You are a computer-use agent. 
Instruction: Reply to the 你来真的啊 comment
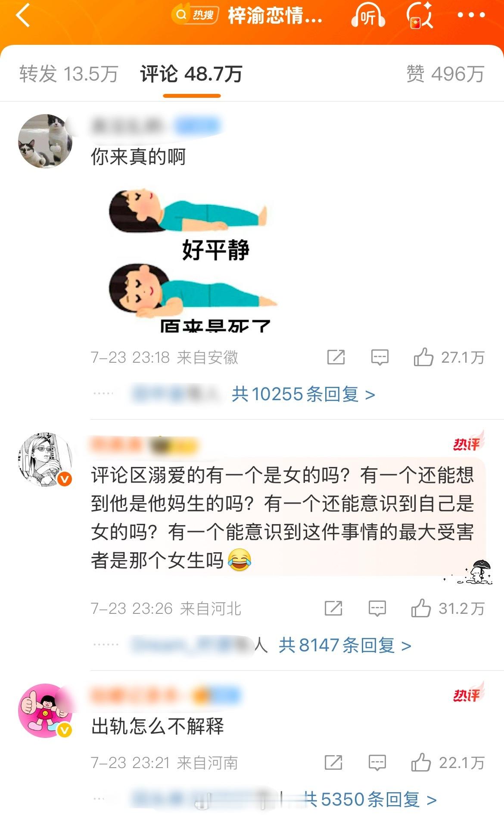pos(380,357)
